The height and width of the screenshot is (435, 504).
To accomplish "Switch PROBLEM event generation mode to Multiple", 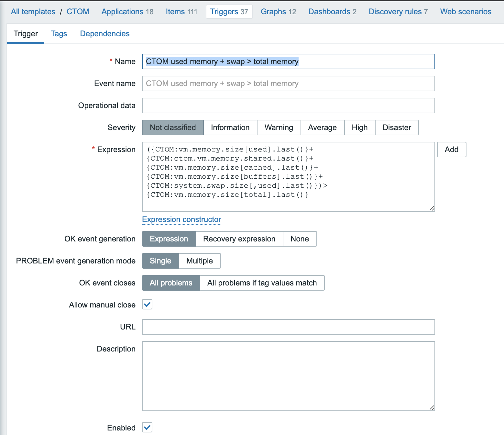I will click(x=199, y=261).
